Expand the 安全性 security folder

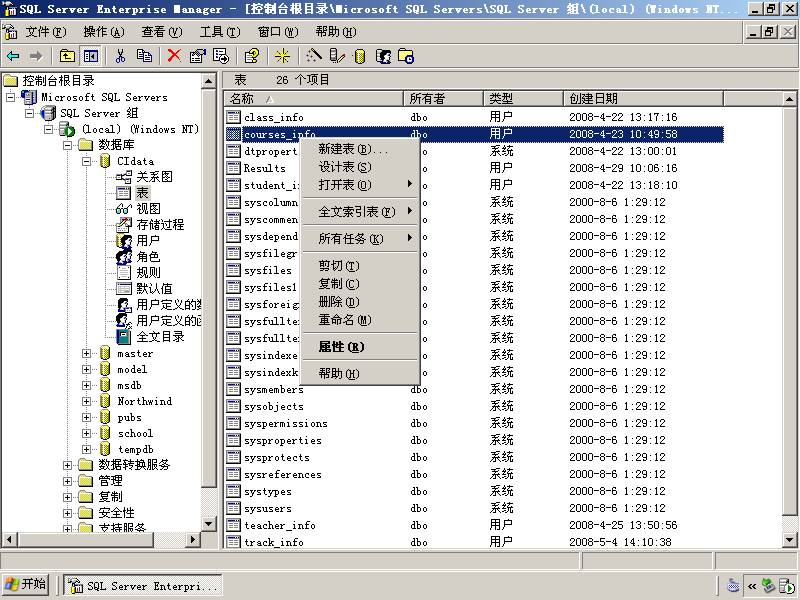pyautogui.click(x=67, y=513)
